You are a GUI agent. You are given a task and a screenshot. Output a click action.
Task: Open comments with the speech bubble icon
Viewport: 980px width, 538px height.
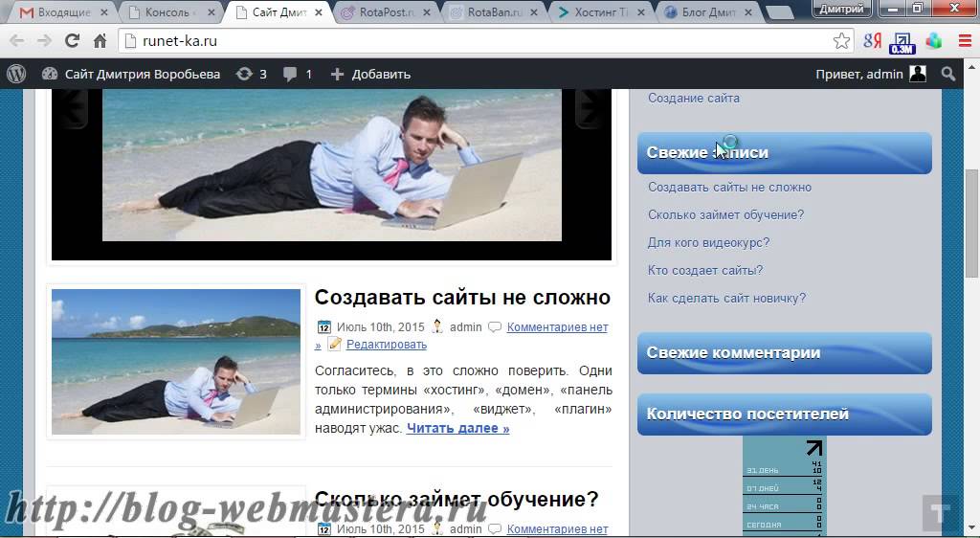[290, 75]
